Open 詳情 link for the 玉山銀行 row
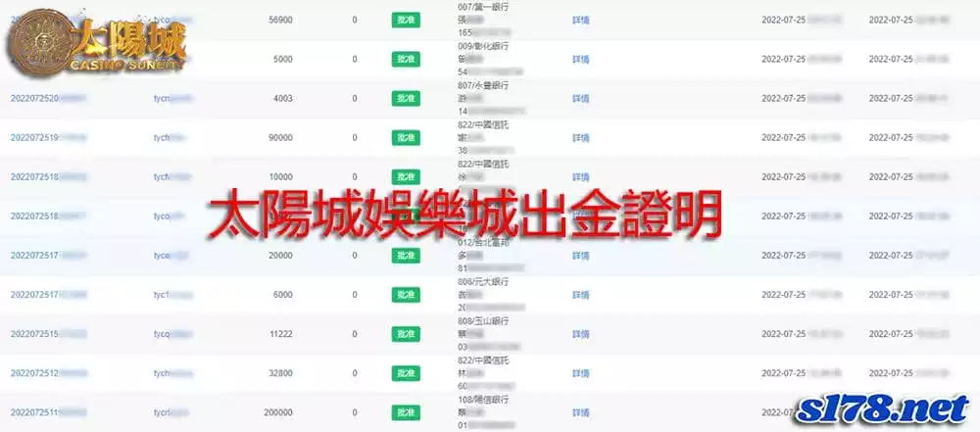Image resolution: width=980 pixels, height=432 pixels. click(x=580, y=334)
